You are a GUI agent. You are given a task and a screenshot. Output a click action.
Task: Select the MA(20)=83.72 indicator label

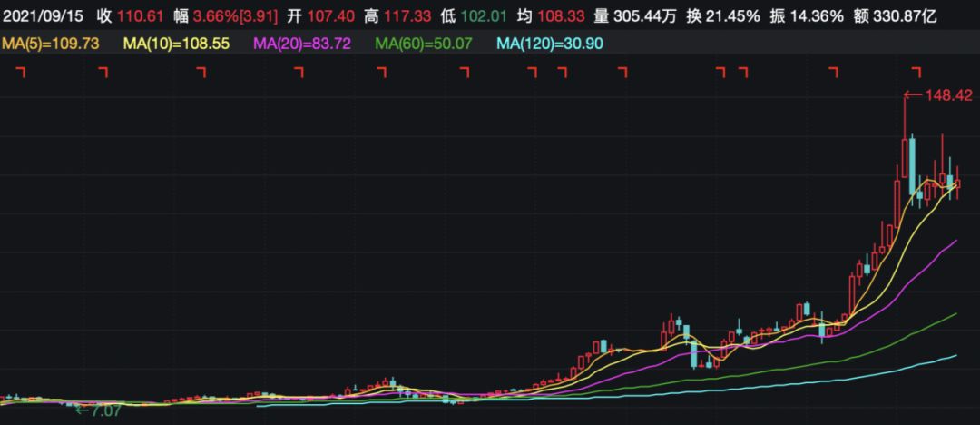point(303,44)
